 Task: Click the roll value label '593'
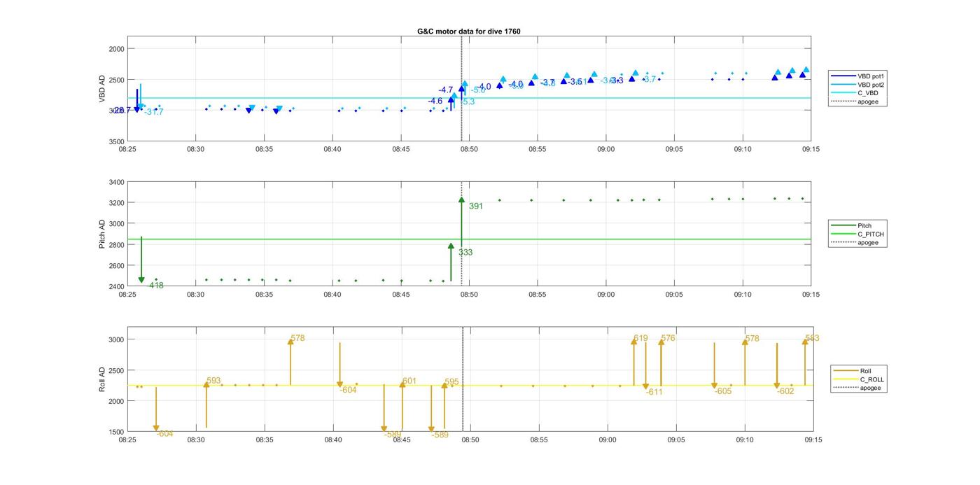(213, 381)
